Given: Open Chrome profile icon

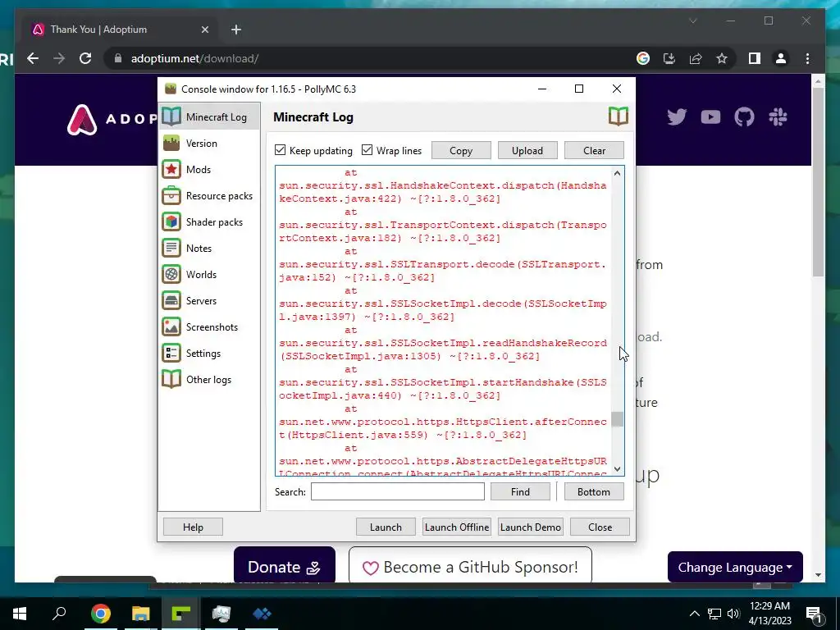Looking at the screenshot, I should click(781, 58).
